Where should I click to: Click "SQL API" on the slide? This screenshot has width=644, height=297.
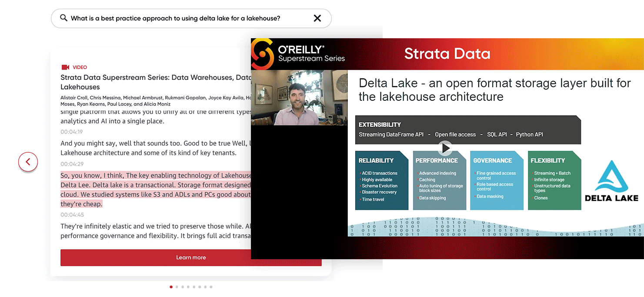click(x=497, y=135)
